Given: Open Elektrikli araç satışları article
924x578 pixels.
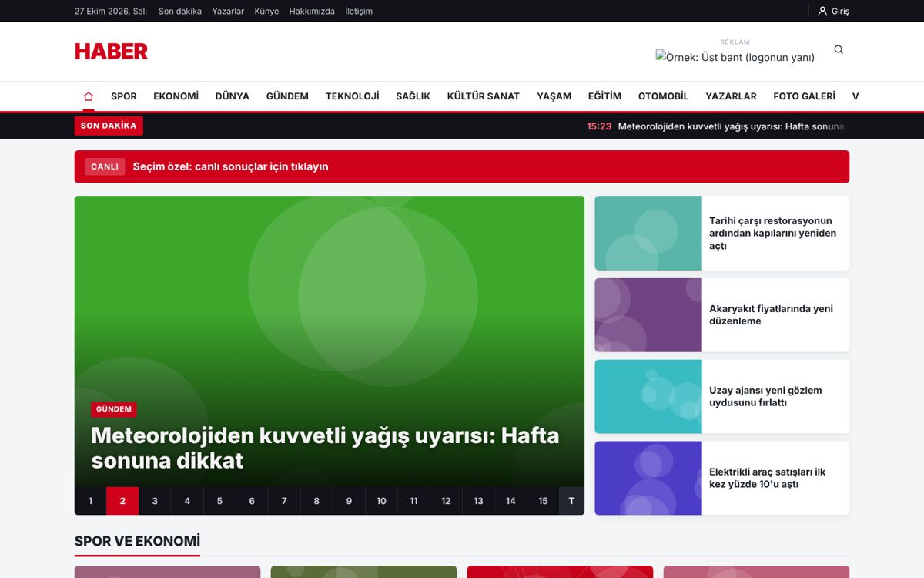Looking at the screenshot, I should tap(767, 479).
